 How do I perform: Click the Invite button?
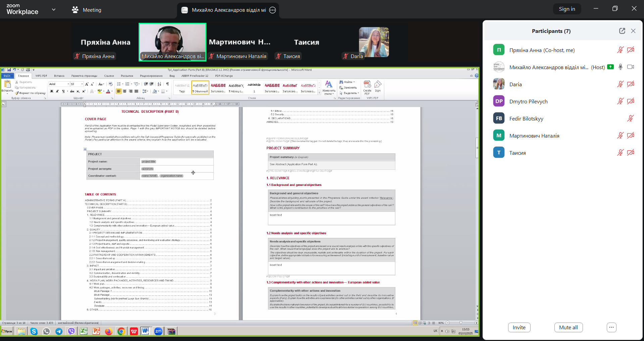tap(519, 327)
